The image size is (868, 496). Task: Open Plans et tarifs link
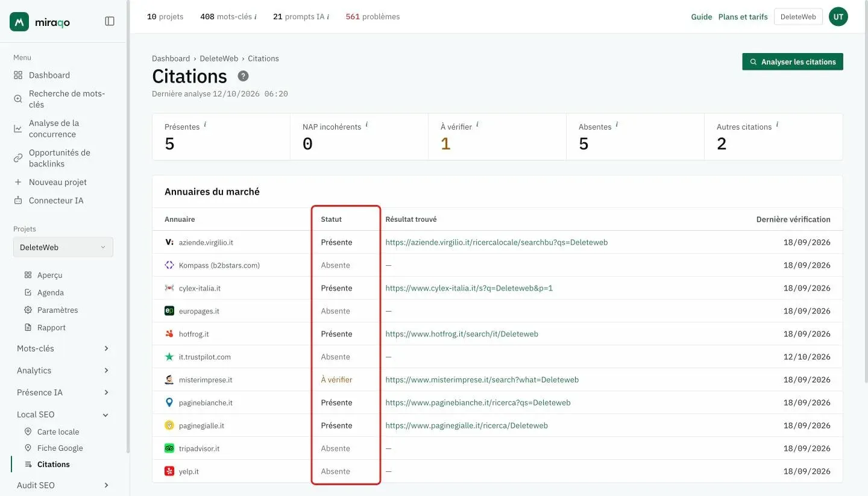(x=743, y=17)
